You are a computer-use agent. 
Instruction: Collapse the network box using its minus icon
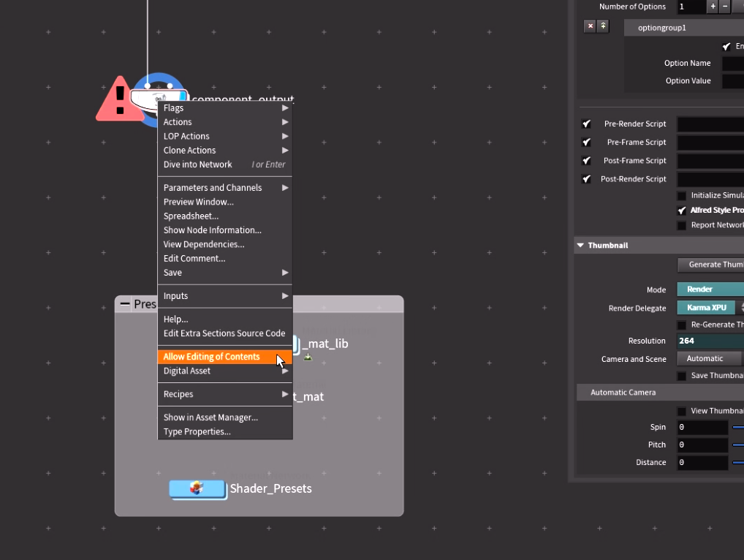(125, 304)
